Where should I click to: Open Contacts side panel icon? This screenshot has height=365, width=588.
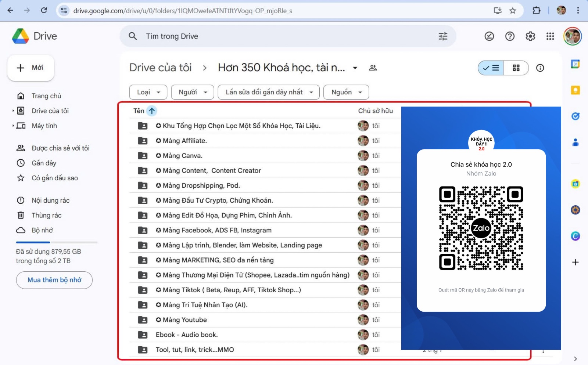point(575,142)
